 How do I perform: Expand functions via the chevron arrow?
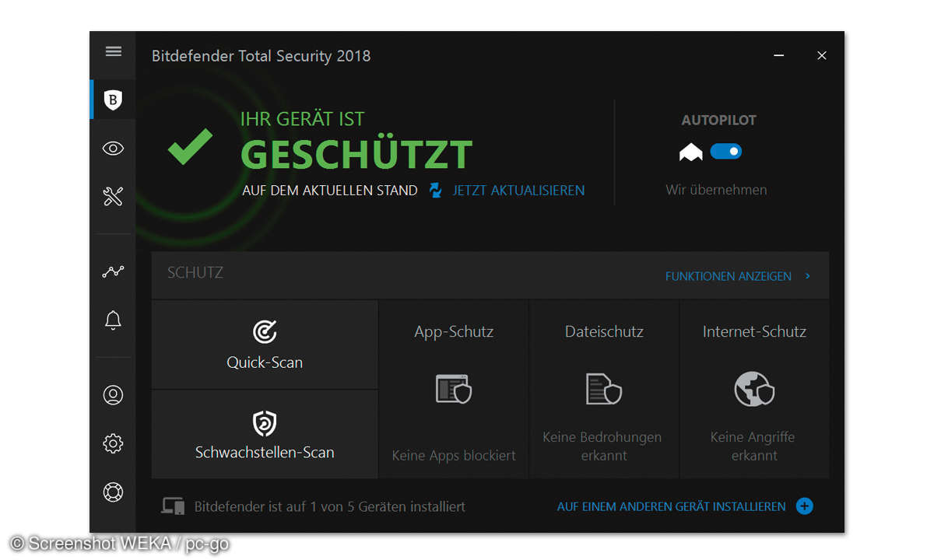tap(808, 276)
